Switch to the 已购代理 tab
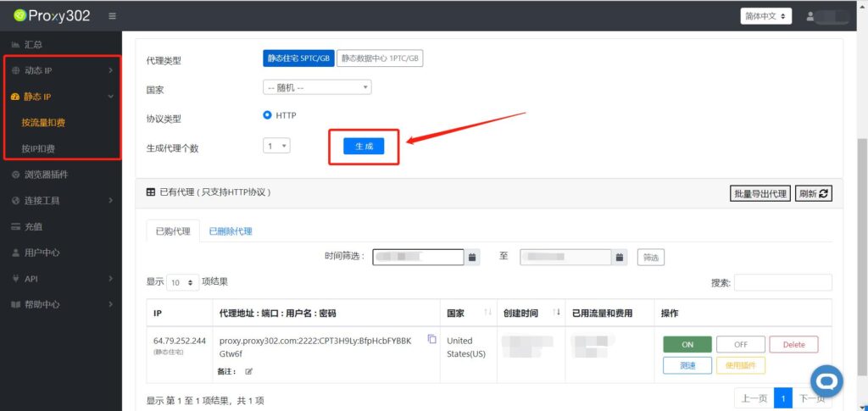The width and height of the screenshot is (868, 411). (173, 231)
